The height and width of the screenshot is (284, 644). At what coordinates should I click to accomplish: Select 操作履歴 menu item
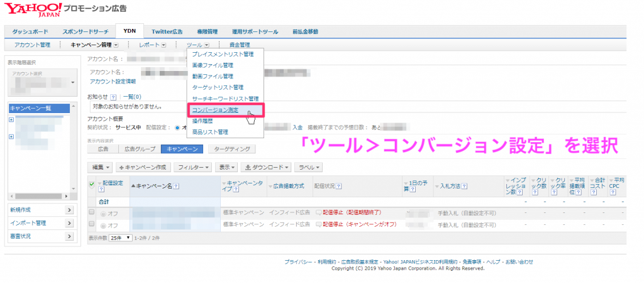click(202, 121)
